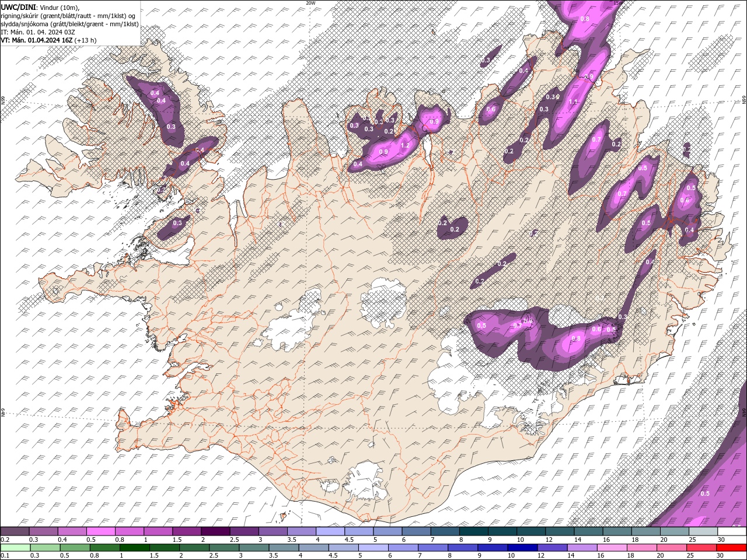The image size is (747, 560).
Task: Pick the darkest purple 2 swatch in upper legend row
Action: [x=215, y=531]
